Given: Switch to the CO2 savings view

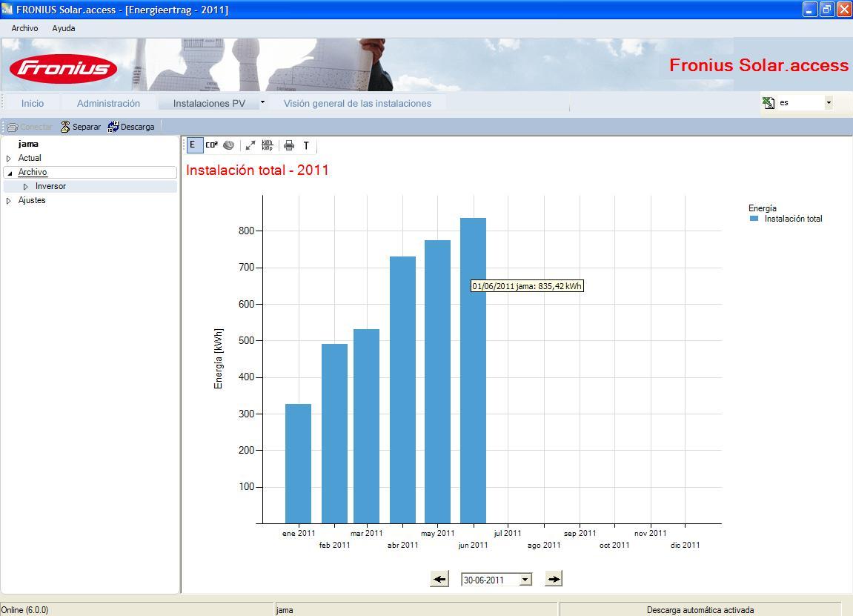Looking at the screenshot, I should [x=212, y=145].
